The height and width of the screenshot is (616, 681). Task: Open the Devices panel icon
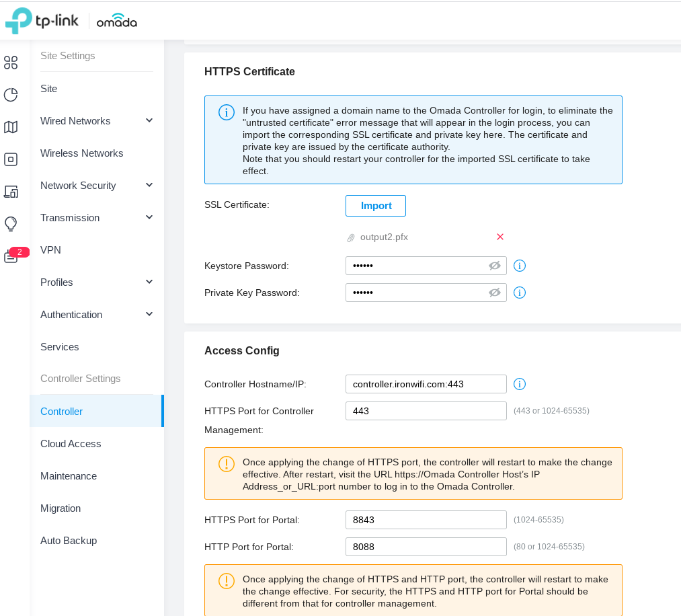click(x=11, y=159)
